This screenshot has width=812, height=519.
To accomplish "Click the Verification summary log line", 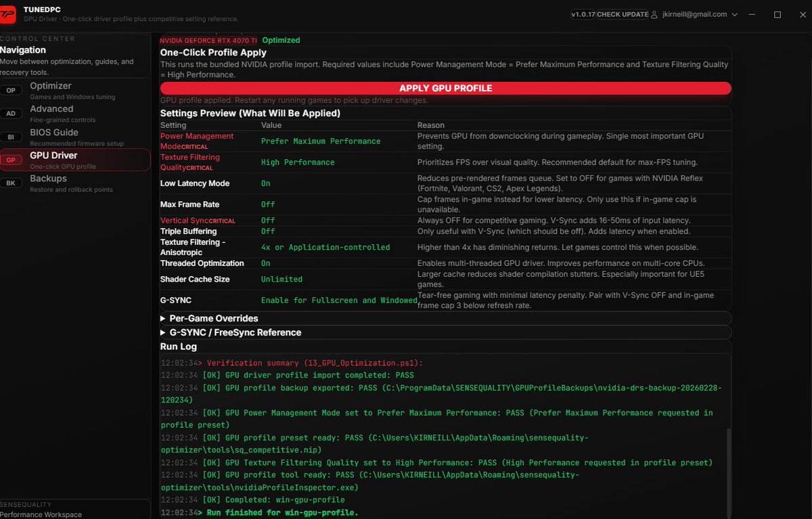I will click(x=315, y=363).
